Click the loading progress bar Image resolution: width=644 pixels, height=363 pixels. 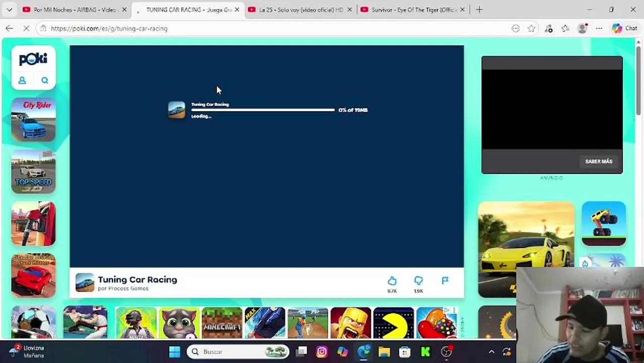point(263,110)
